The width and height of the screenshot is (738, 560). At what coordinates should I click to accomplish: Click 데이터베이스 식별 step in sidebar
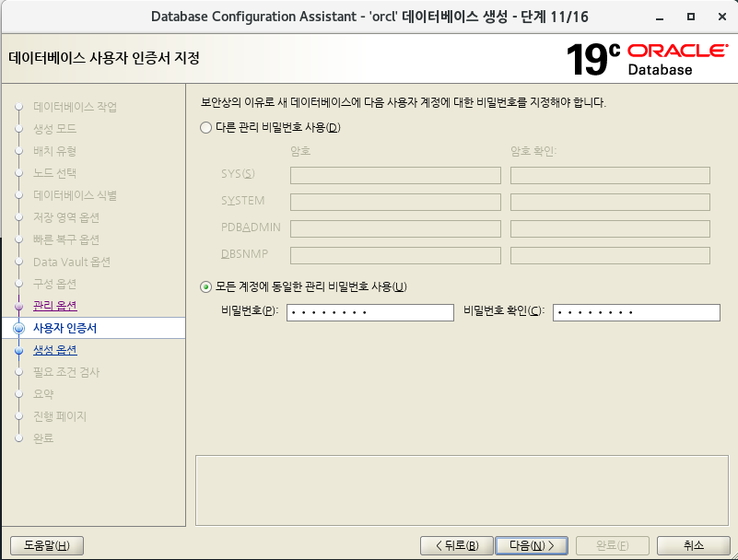click(x=75, y=195)
